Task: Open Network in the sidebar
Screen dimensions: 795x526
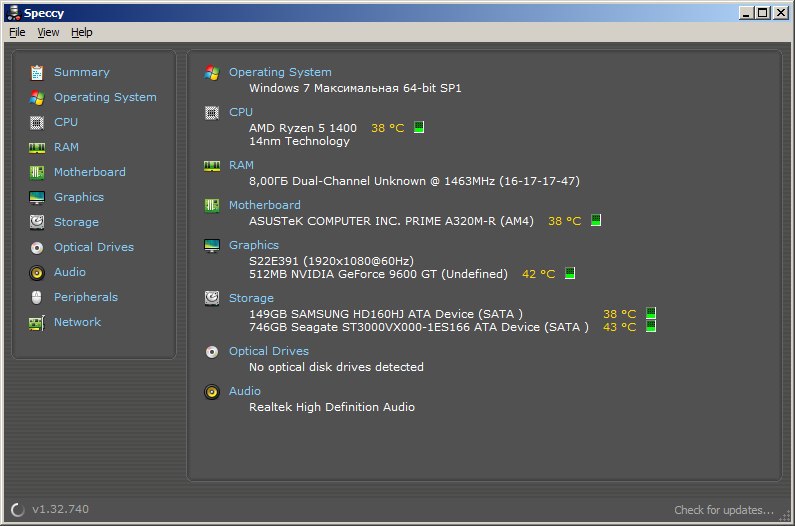Action: point(77,322)
